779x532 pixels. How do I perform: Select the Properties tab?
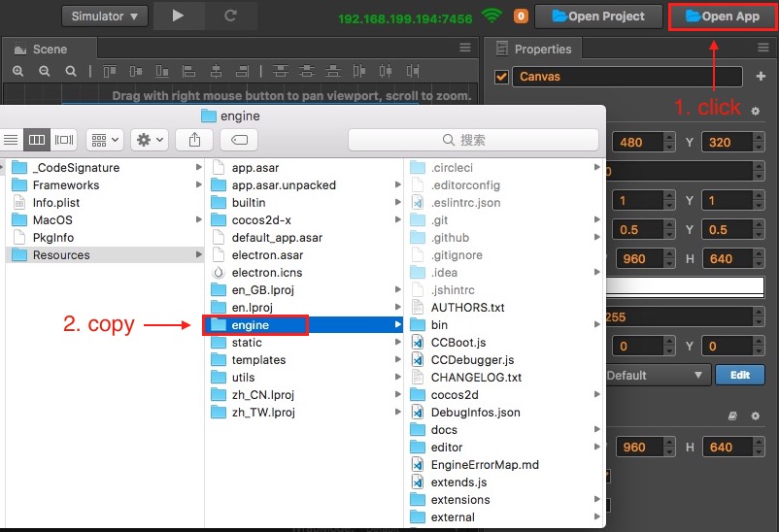(533, 50)
